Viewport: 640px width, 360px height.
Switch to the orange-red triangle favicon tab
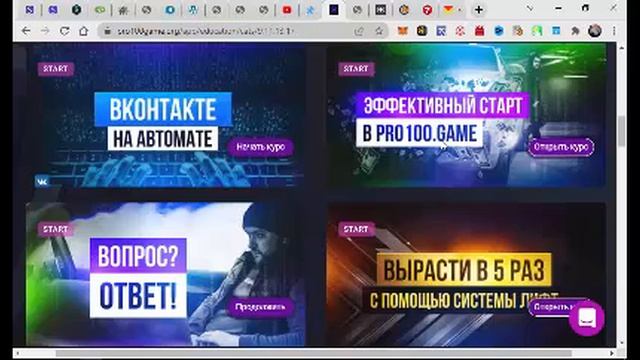(x=448, y=10)
